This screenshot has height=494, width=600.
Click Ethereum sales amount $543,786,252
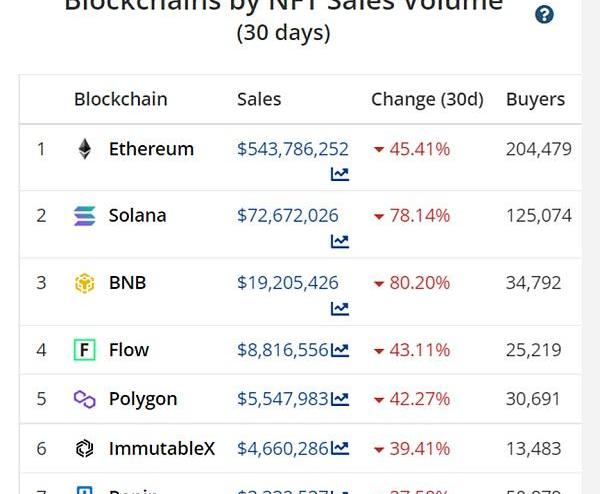293,149
